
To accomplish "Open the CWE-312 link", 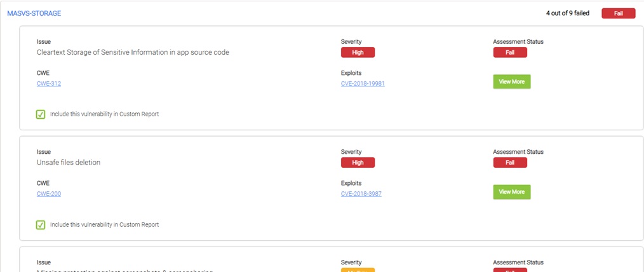I will [49, 83].
